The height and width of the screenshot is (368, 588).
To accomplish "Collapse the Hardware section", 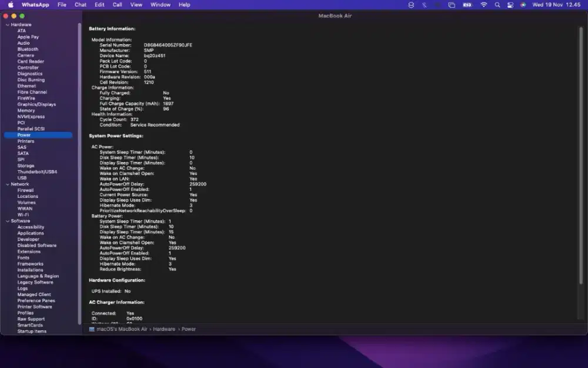I will coord(7,25).
